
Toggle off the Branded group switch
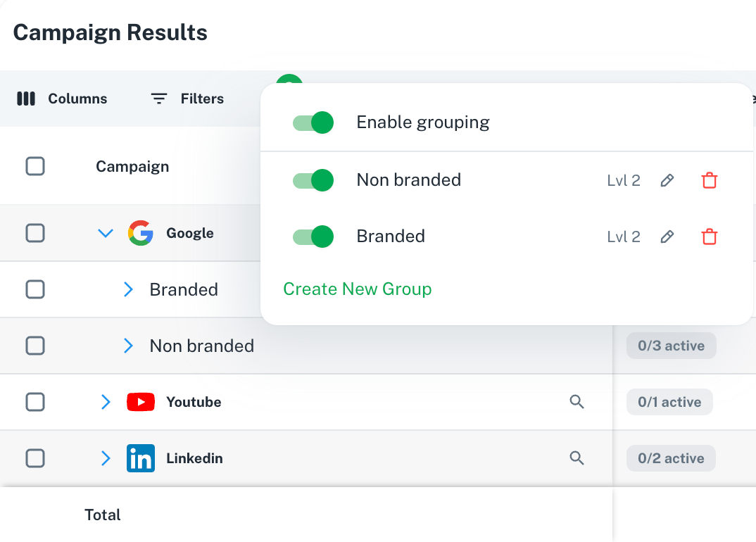[x=313, y=237]
